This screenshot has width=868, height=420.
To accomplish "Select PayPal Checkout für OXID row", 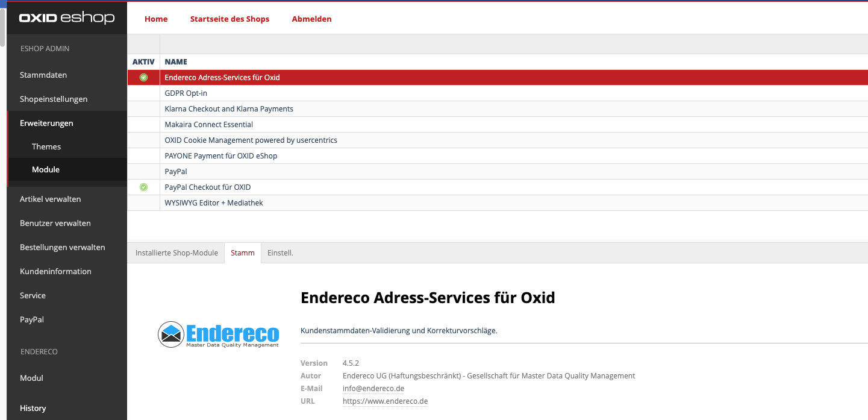I will pos(498,187).
